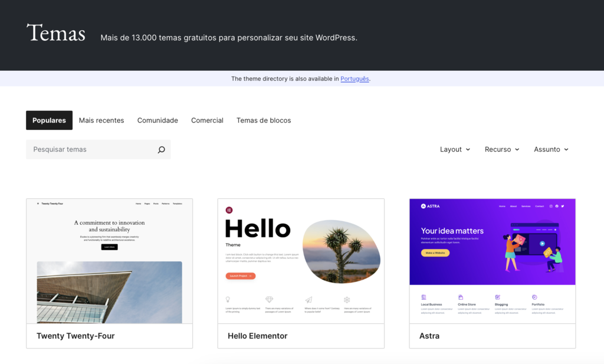This screenshot has width=604, height=364.
Task: Click the Twenty Twenty-Four preview thumbnail
Action: pyautogui.click(x=109, y=260)
